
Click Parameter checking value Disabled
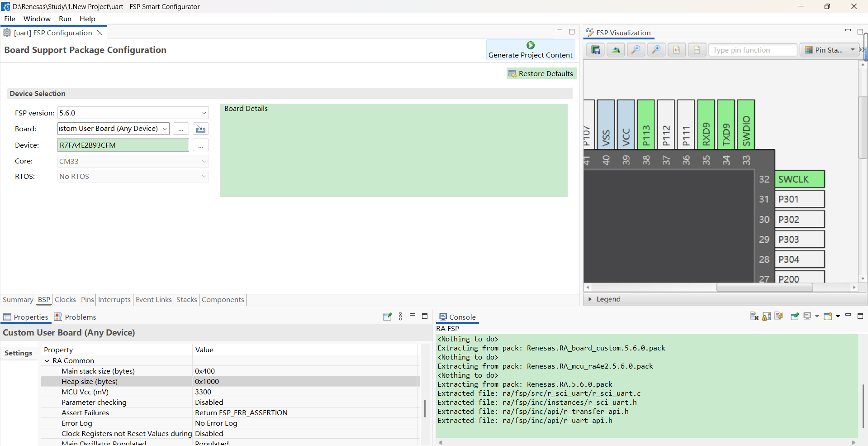209,403
